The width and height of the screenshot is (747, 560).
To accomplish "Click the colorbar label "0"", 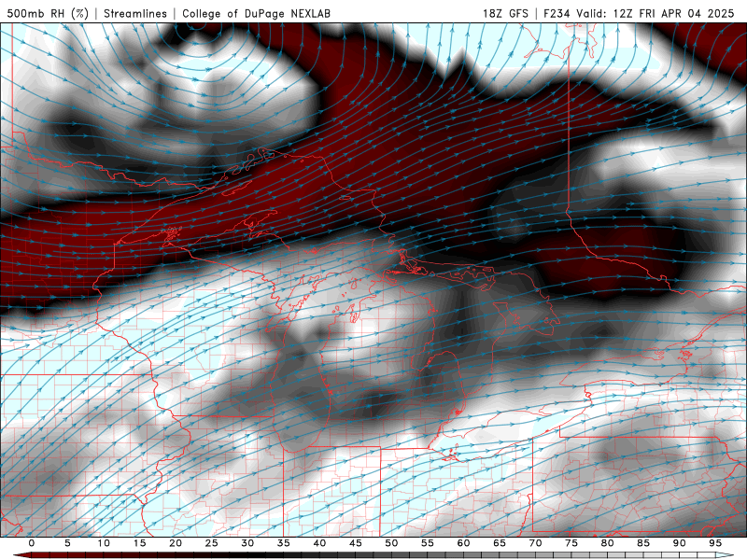I will point(32,543).
